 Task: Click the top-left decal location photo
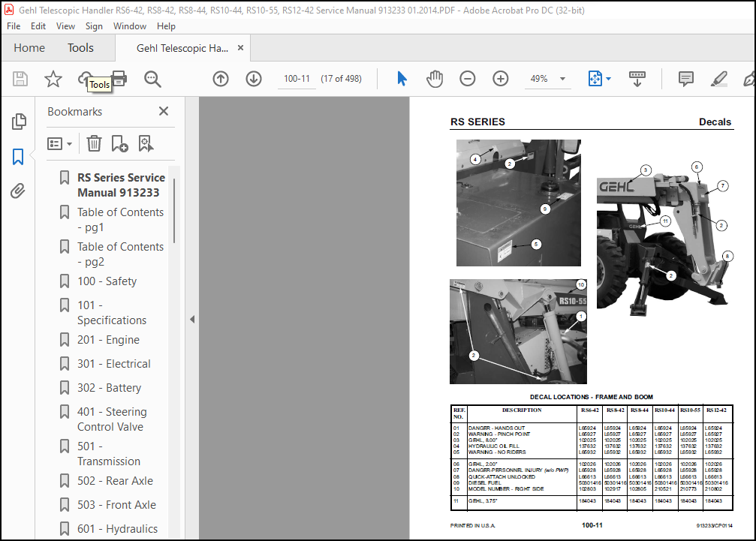(518, 203)
